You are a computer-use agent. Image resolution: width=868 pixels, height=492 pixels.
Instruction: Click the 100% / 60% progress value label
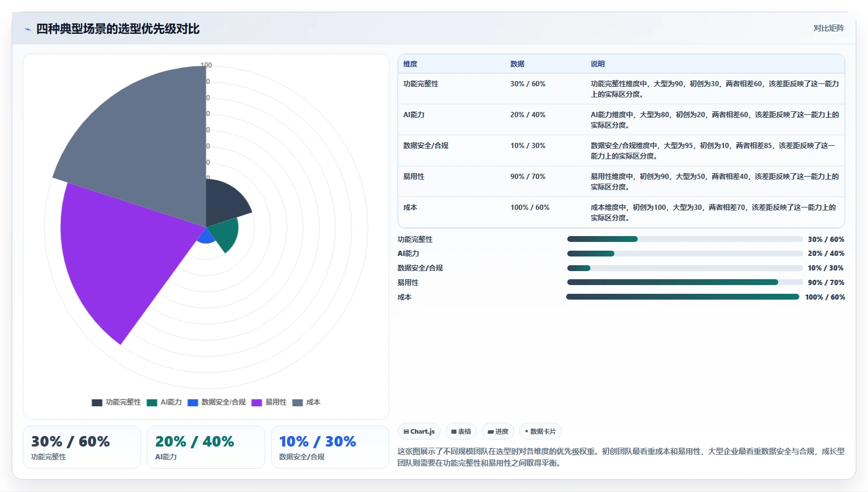(x=825, y=297)
